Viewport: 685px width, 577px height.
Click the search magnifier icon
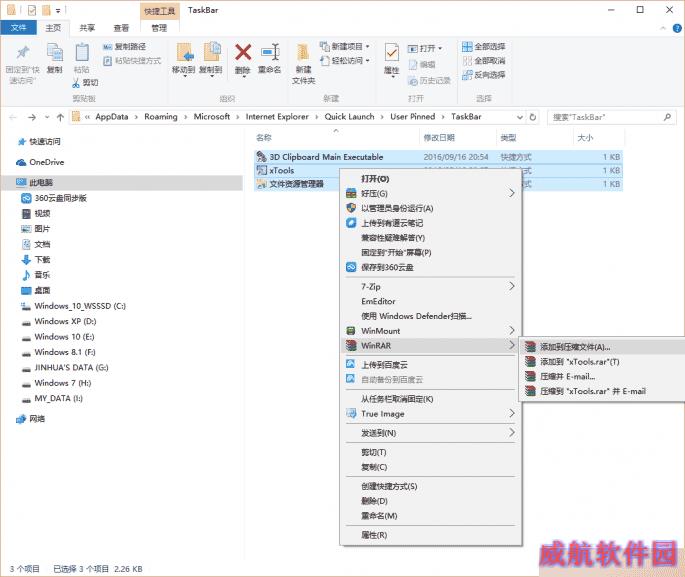pos(667,117)
